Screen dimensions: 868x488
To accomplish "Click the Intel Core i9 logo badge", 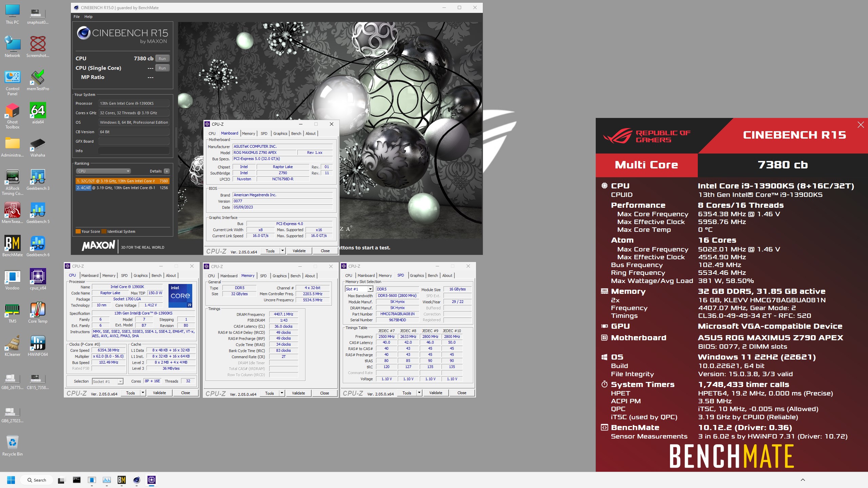I will point(180,296).
